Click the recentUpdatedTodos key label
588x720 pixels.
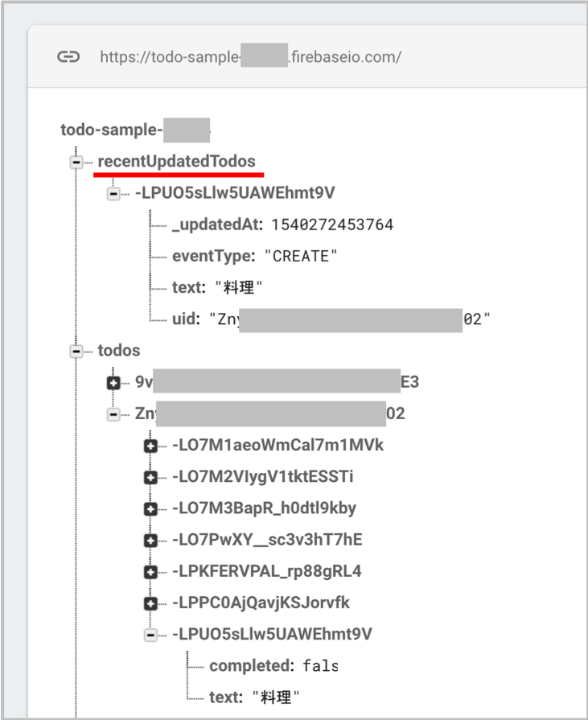tap(176, 161)
